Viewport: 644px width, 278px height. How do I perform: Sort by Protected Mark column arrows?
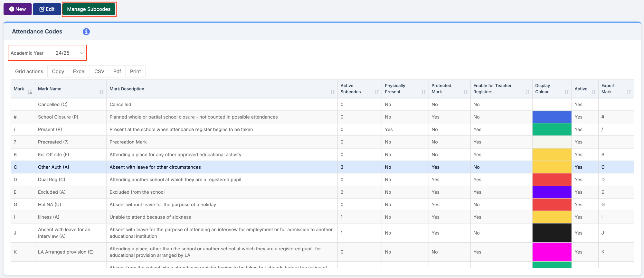click(x=465, y=92)
